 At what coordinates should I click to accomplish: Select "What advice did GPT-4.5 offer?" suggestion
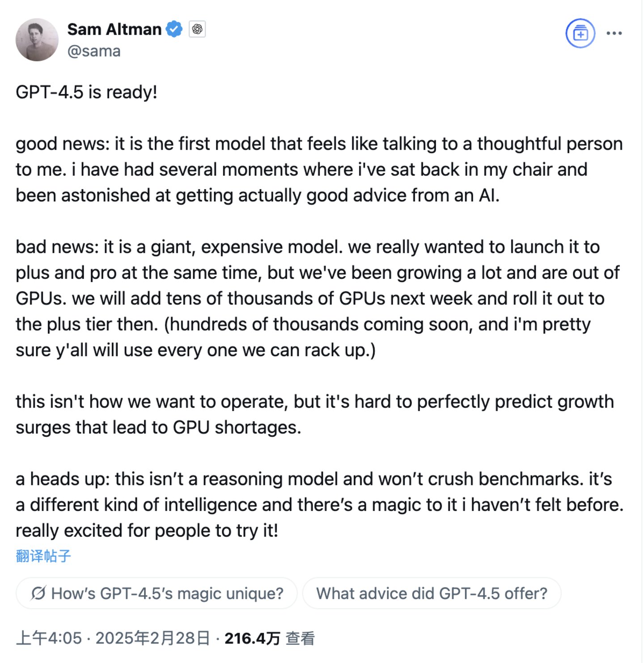point(432,593)
